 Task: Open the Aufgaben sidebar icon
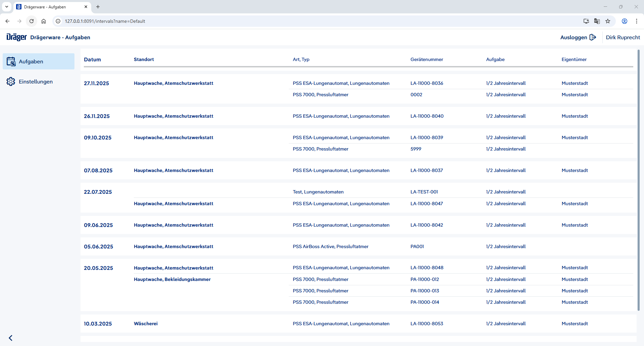pos(11,61)
